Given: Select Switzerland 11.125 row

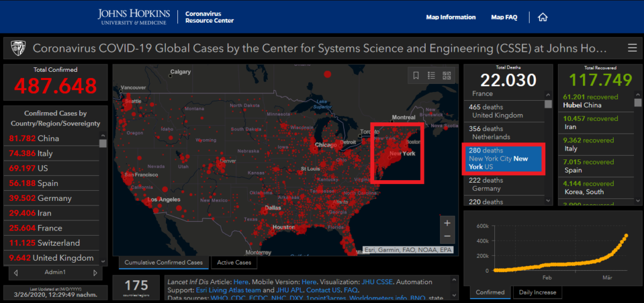Looking at the screenshot, I should click(x=52, y=243).
